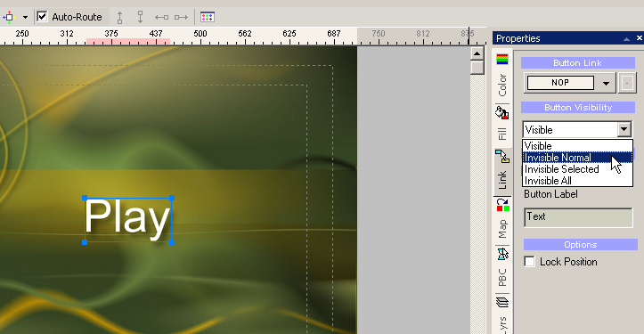
Task: Open the colored dots grid icon
Action: (208, 17)
